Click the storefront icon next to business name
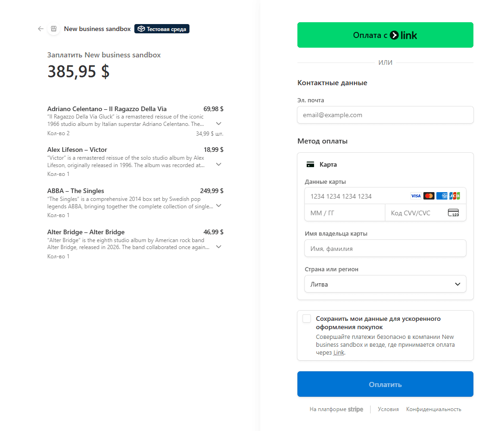Image resolution: width=504 pixels, height=431 pixels. tap(54, 29)
